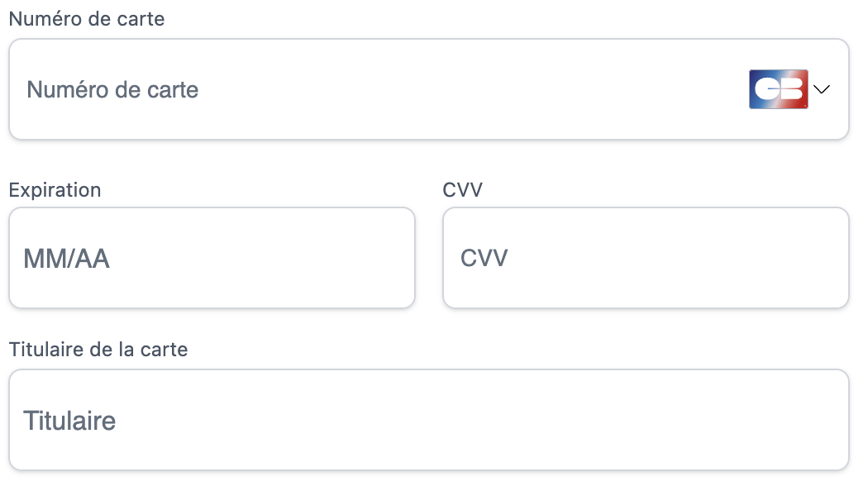This screenshot has width=868, height=486.
Task: Click the "Numéro de carte" label above field
Action: coord(87,19)
